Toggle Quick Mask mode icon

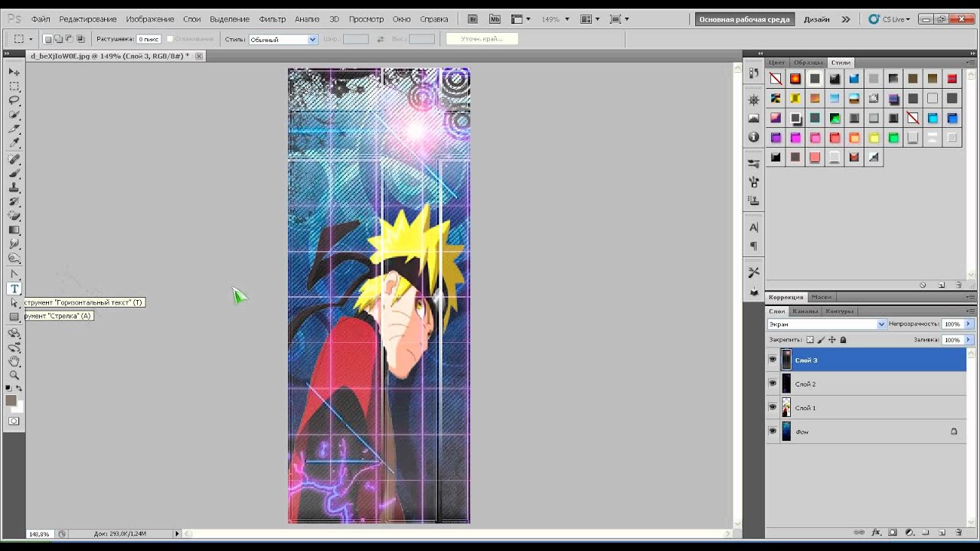[14, 421]
